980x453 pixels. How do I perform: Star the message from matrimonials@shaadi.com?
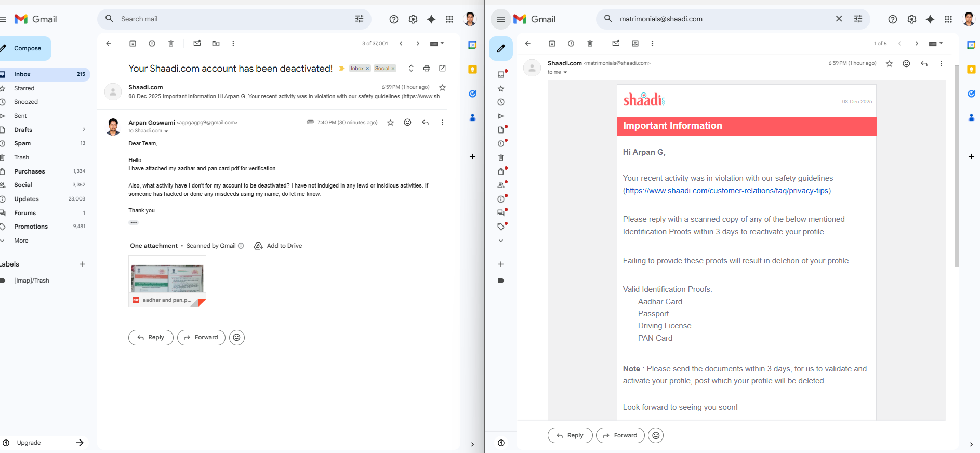pos(889,64)
